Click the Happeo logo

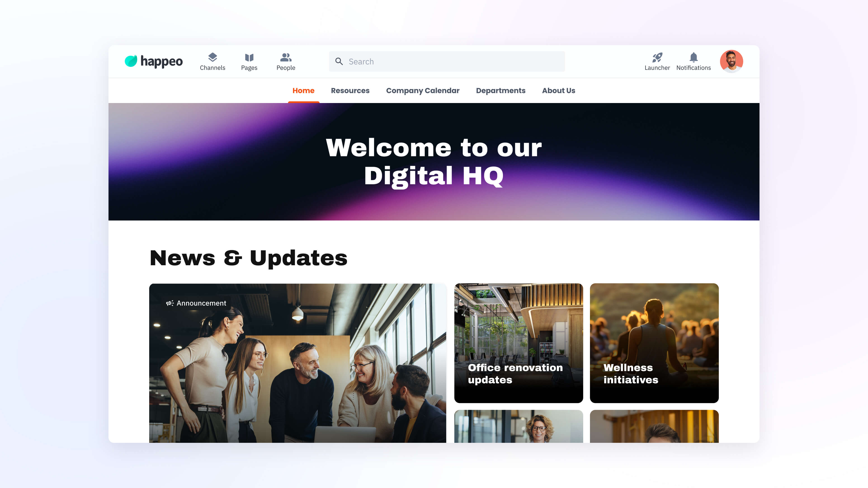[154, 61]
